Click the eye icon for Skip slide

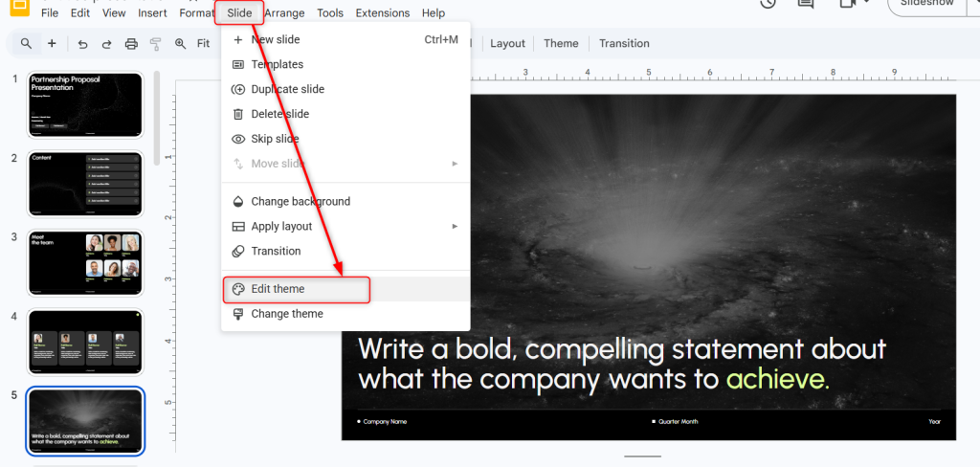[238, 139]
